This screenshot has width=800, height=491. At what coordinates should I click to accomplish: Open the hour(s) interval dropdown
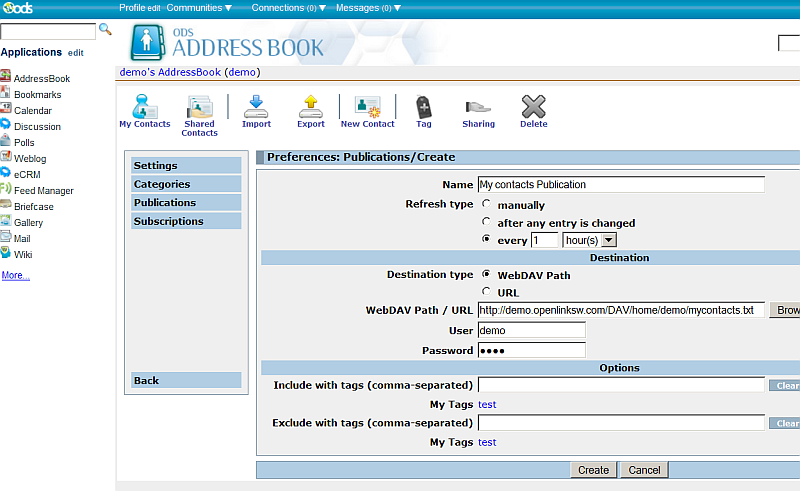[590, 240]
